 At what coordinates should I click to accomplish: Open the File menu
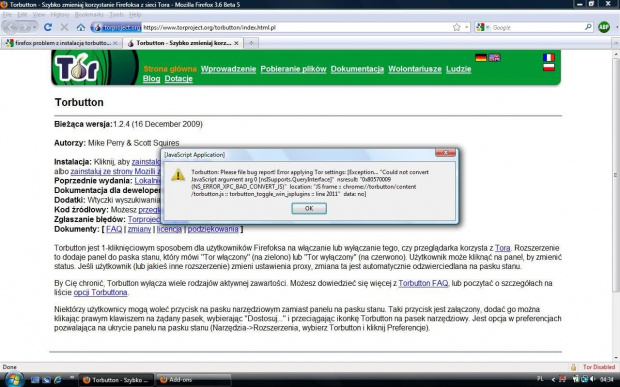(x=7, y=15)
